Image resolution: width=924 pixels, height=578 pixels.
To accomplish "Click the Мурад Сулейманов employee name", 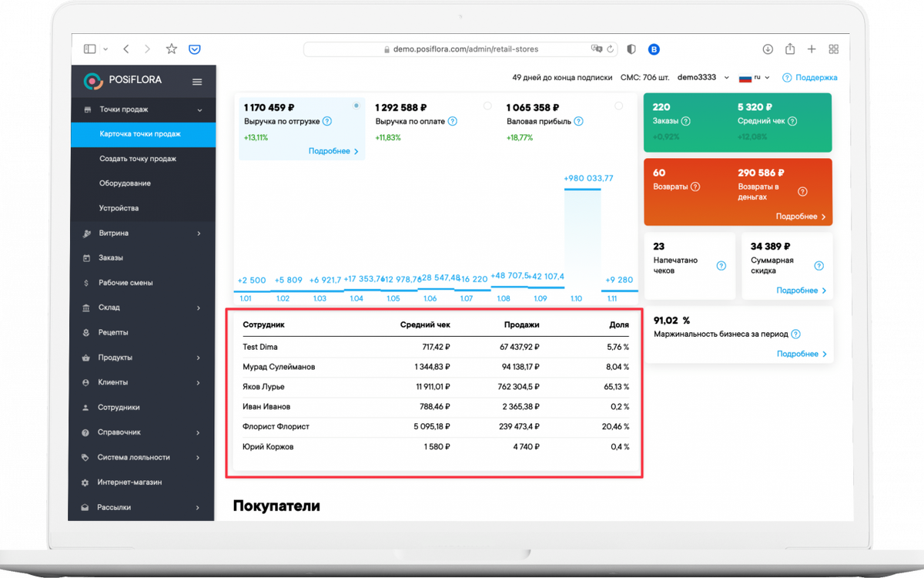I will tap(279, 367).
